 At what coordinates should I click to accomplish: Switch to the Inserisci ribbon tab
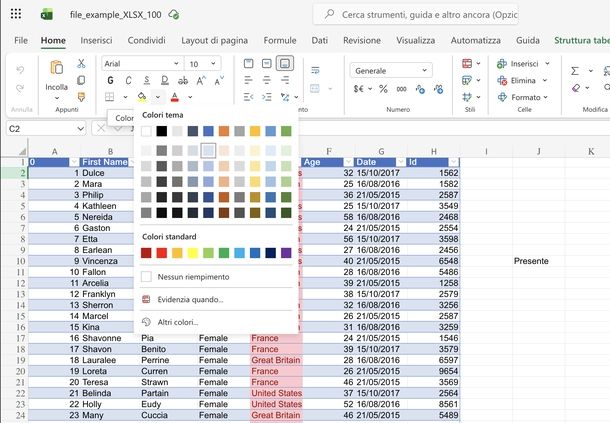[96, 40]
